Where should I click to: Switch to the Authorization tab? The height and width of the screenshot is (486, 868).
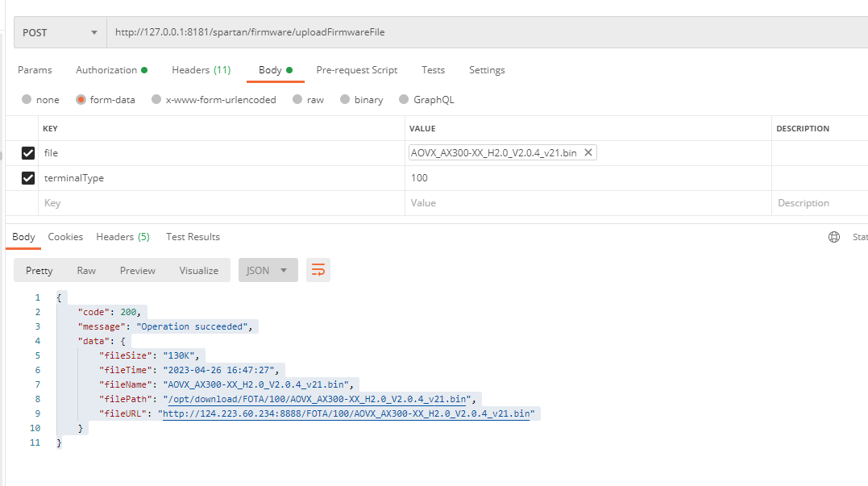[110, 70]
